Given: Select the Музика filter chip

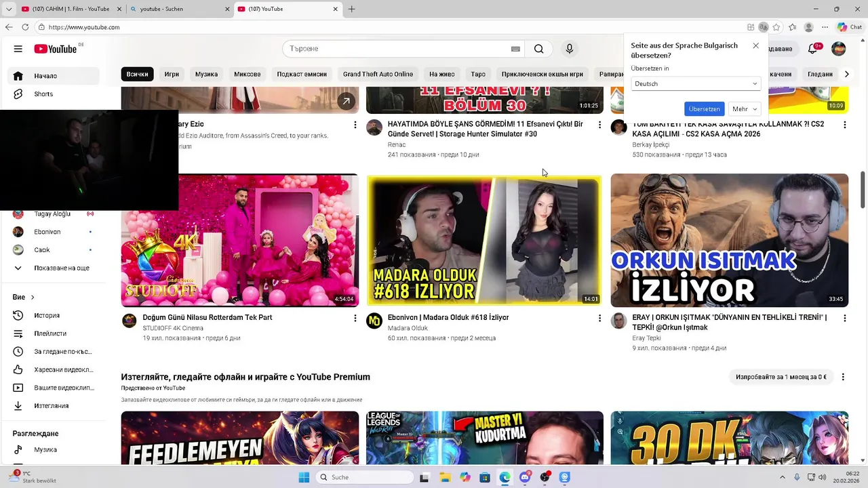Looking at the screenshot, I should [x=206, y=74].
